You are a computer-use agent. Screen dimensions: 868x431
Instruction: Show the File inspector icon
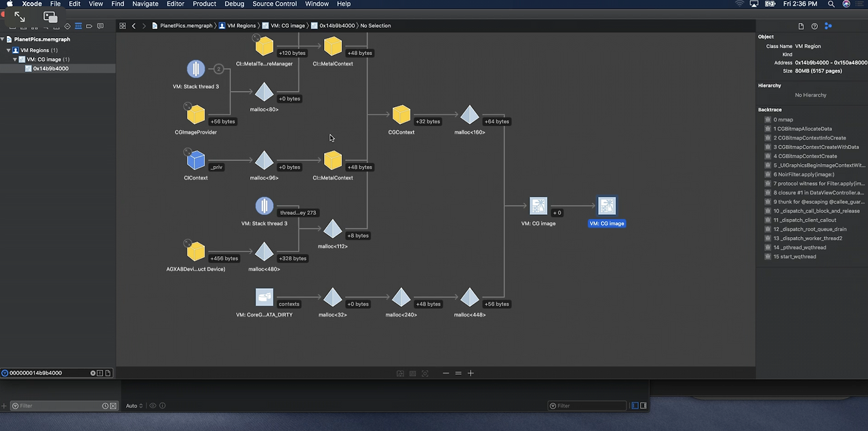click(x=801, y=26)
